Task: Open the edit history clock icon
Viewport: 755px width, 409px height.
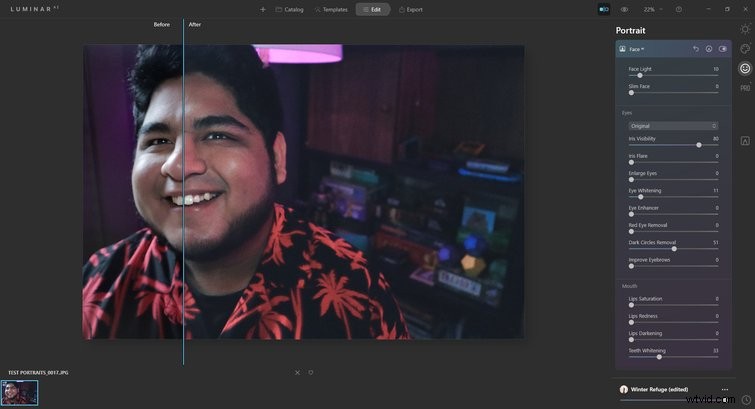Action: tap(746, 399)
